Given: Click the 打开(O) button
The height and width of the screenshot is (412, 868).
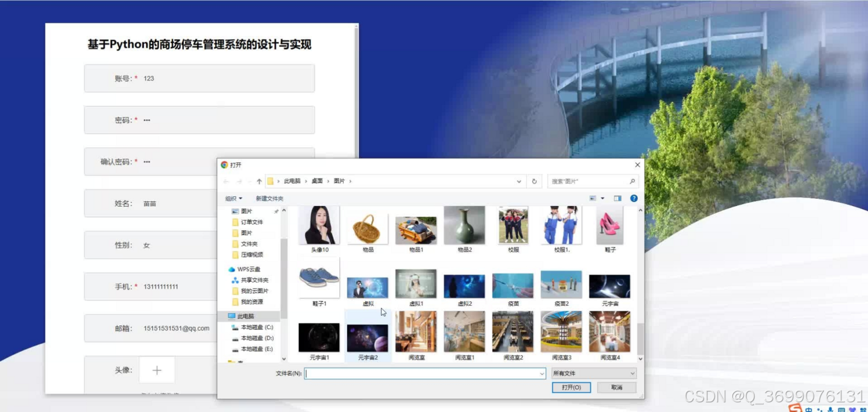Looking at the screenshot, I should pyautogui.click(x=571, y=387).
